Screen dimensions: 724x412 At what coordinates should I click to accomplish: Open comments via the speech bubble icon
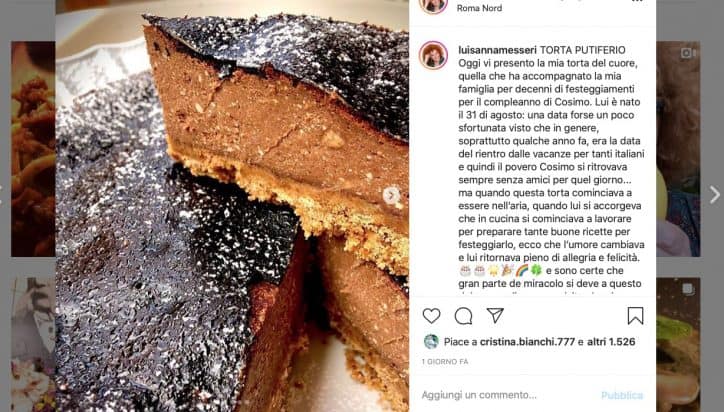463,316
